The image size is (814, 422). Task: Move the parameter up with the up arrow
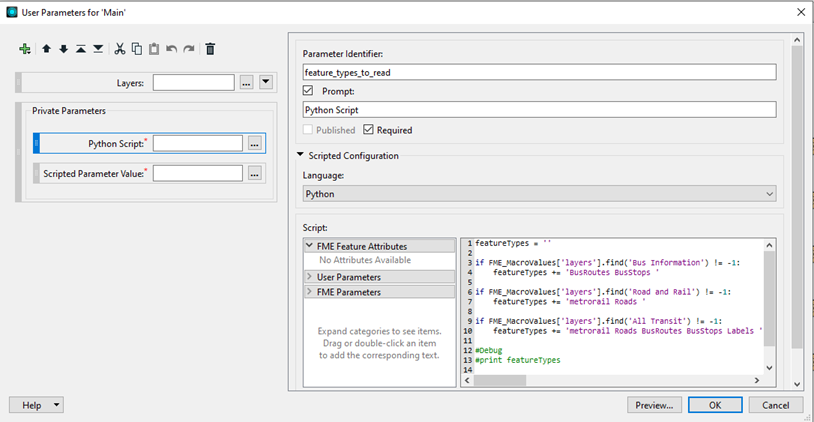click(46, 48)
